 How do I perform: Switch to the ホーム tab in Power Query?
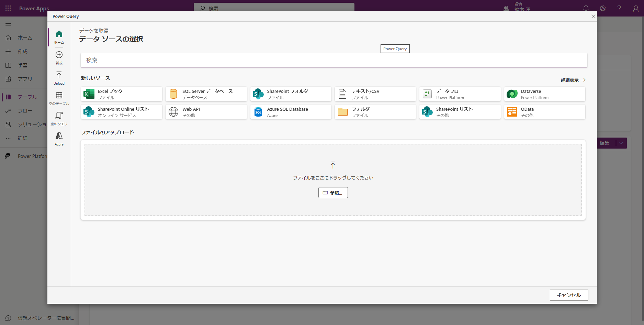pyautogui.click(x=59, y=37)
